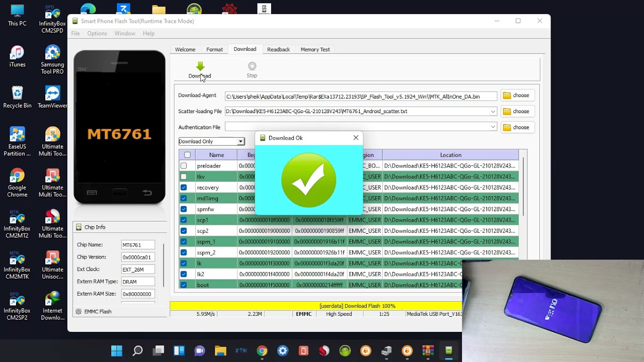Uncheck the md1img partition checkbox
The height and width of the screenshot is (362, 644).
point(184,198)
